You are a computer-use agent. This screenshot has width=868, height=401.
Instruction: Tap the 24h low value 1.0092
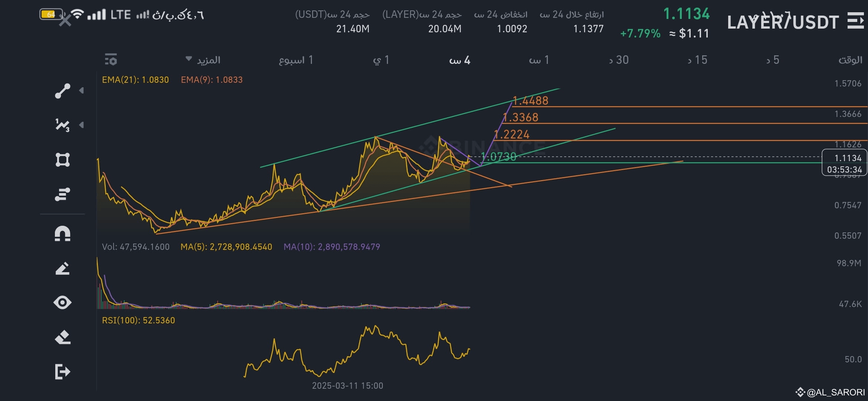pos(512,29)
